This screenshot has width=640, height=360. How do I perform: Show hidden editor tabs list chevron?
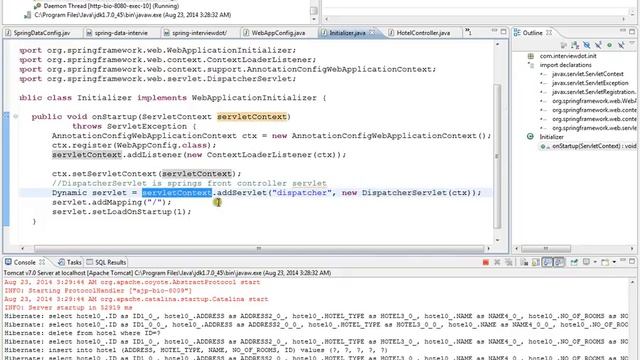click(468, 32)
